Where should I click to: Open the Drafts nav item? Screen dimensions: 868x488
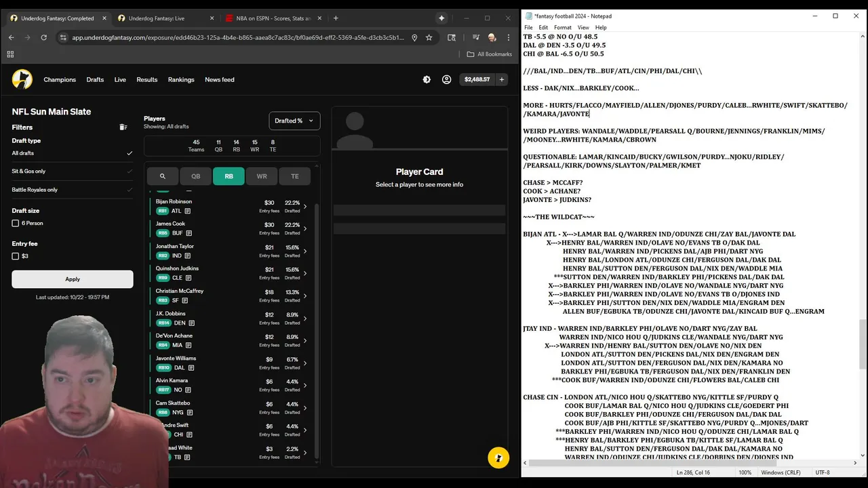[x=95, y=79]
